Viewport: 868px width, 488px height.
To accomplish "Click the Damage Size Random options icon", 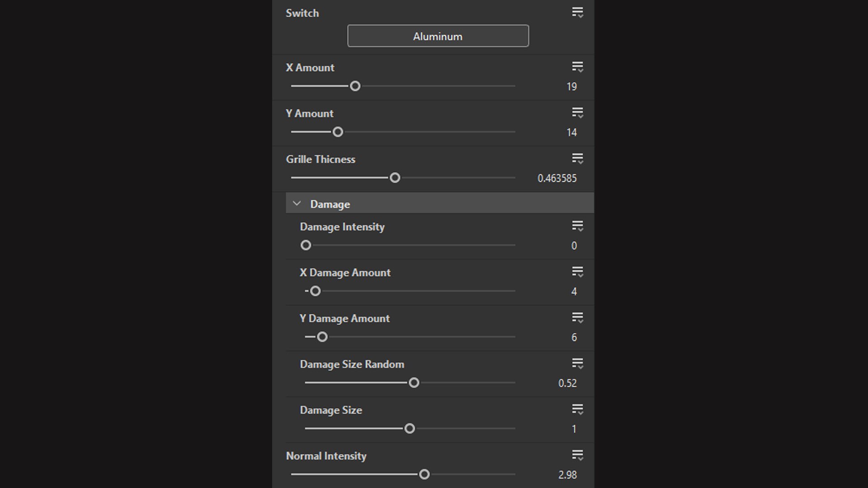I will 577,364.
